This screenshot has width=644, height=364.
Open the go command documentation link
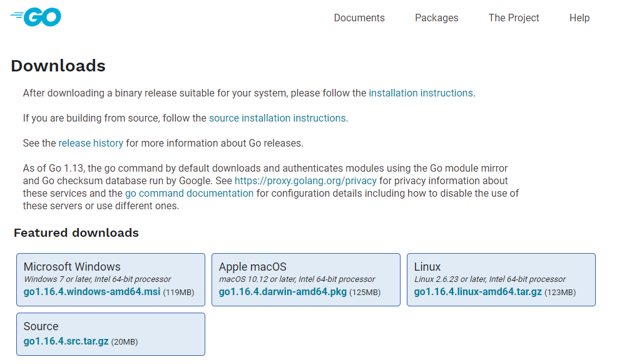[x=189, y=194]
